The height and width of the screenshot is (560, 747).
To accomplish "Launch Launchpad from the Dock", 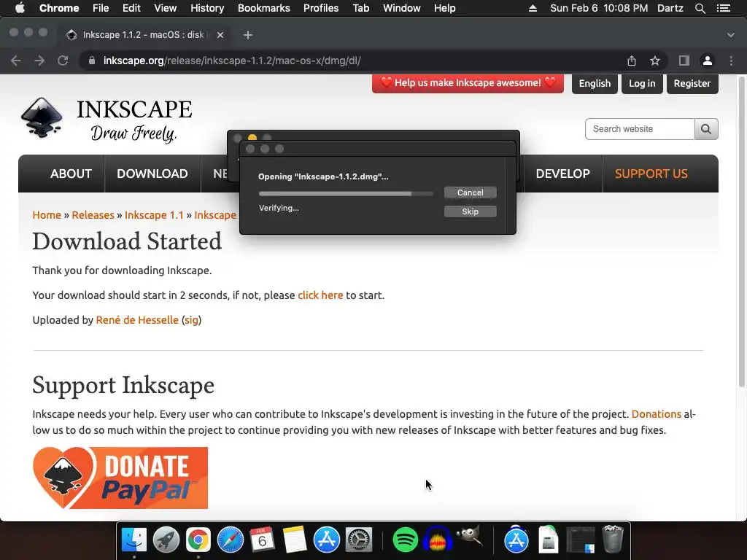I will [x=166, y=540].
